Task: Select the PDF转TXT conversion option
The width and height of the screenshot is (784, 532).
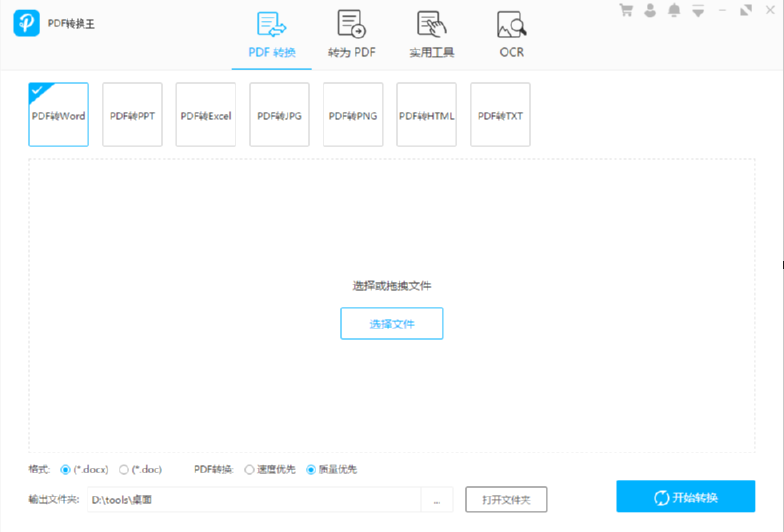Action: (500, 114)
